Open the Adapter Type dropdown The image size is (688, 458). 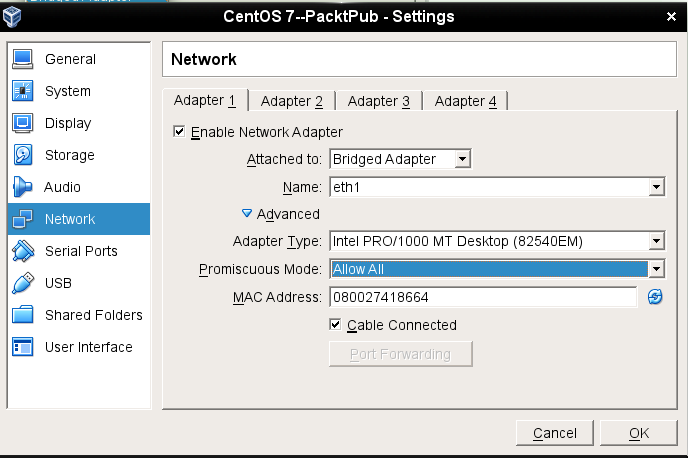[497, 241]
